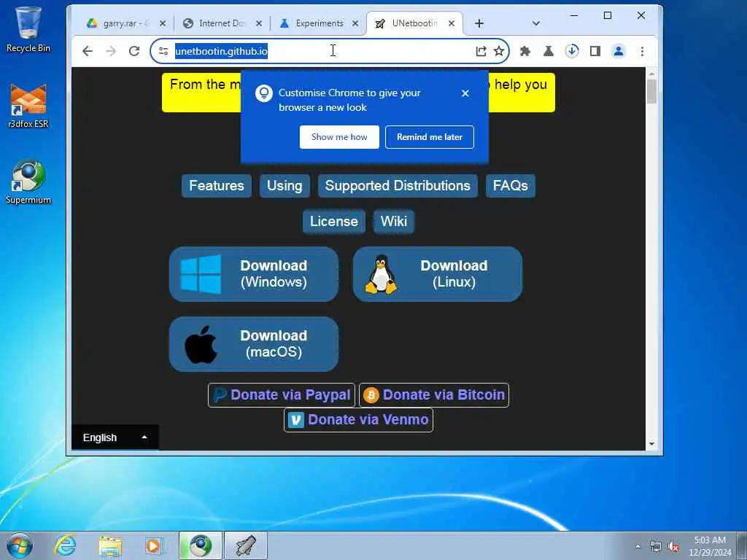
Task: Toggle the side panel icon
Action: (x=595, y=51)
